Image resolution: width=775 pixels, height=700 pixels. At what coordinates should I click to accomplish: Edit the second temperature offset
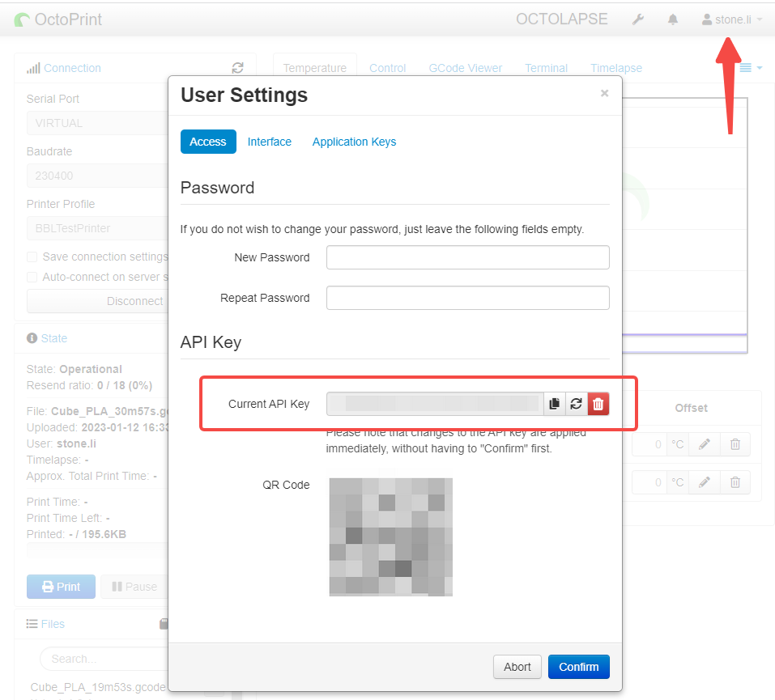(x=705, y=482)
